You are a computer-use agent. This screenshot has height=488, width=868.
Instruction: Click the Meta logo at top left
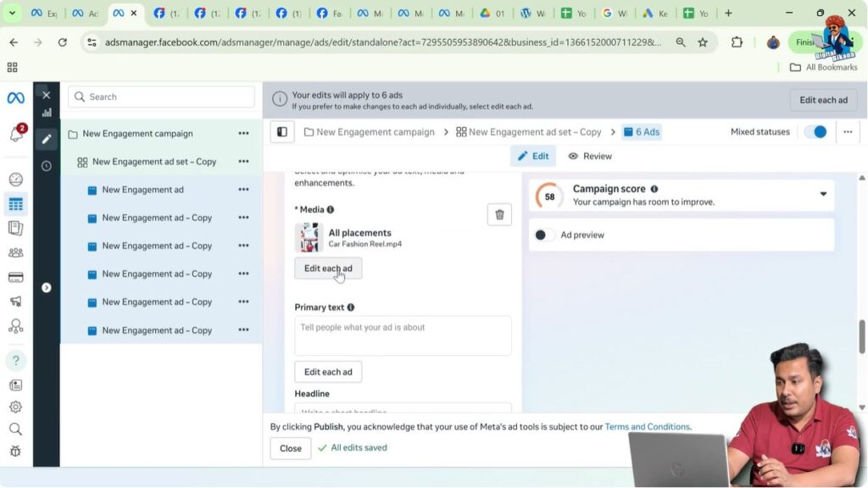pyautogui.click(x=15, y=98)
